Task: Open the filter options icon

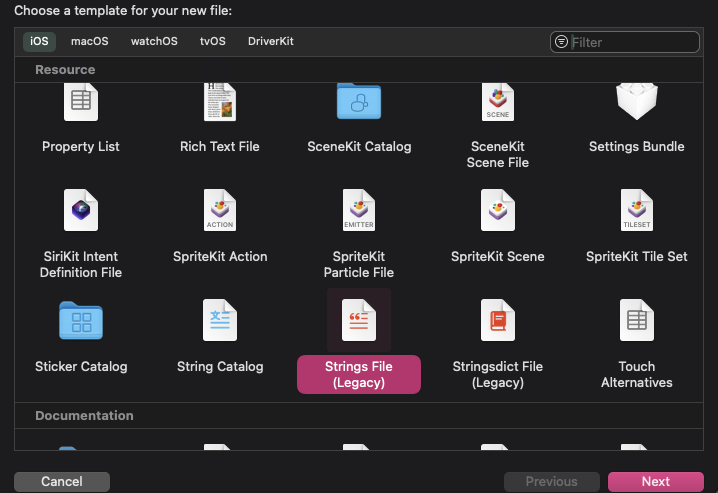Action: 561,42
